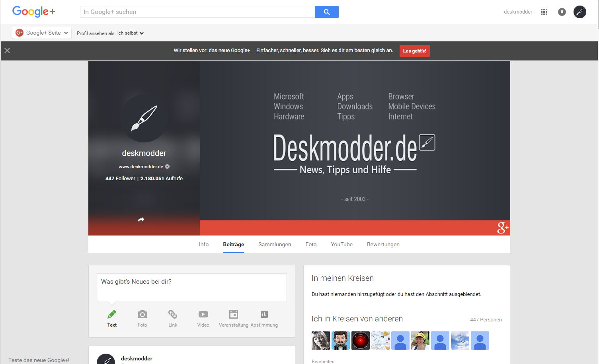
Task: Switch to the Info tab
Action: 204,244
